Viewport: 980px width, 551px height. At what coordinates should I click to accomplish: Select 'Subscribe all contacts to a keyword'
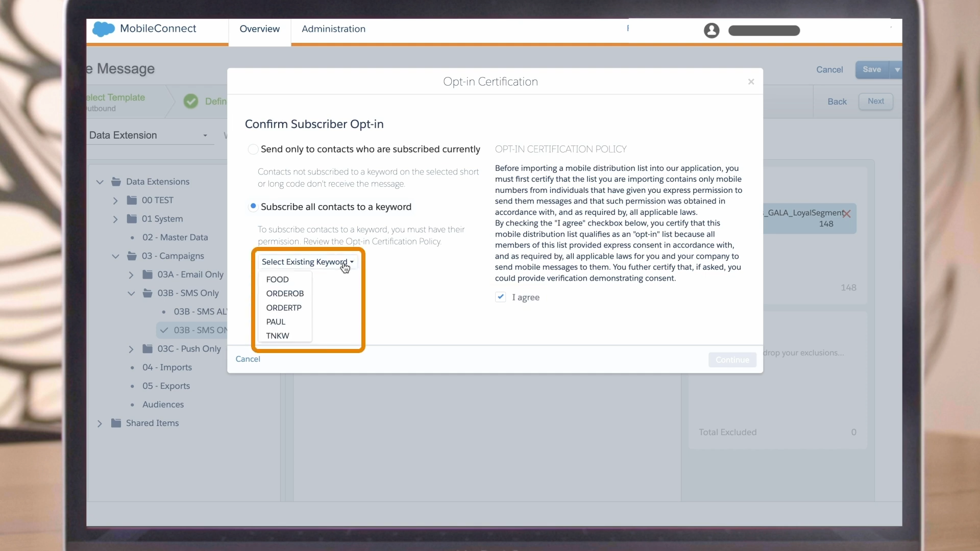click(x=253, y=207)
